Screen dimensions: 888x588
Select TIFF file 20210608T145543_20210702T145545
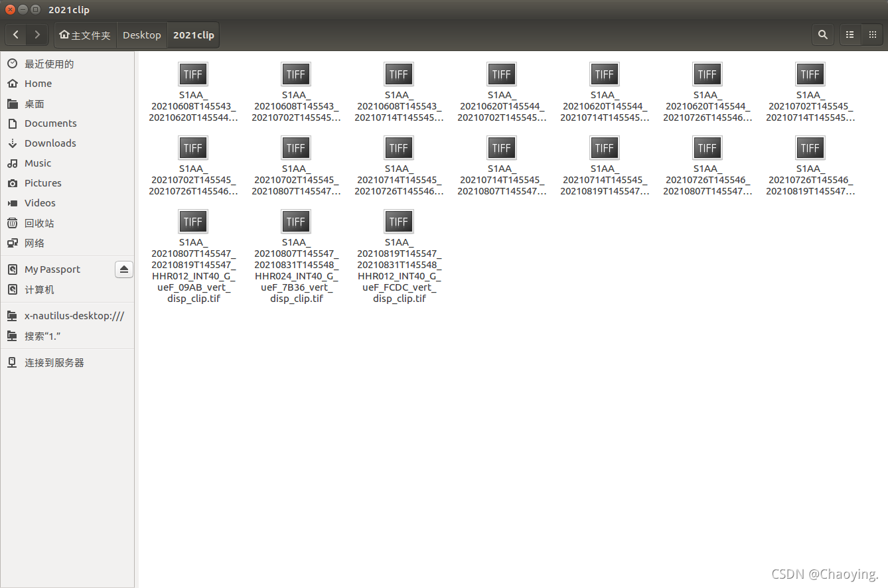coord(296,92)
